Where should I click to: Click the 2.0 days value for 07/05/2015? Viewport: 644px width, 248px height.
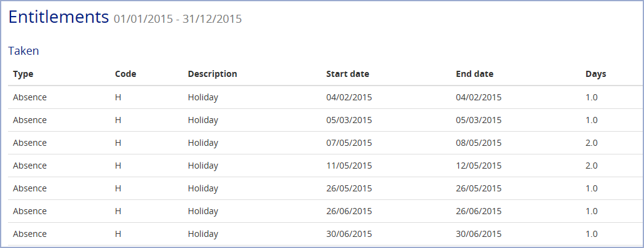592,143
